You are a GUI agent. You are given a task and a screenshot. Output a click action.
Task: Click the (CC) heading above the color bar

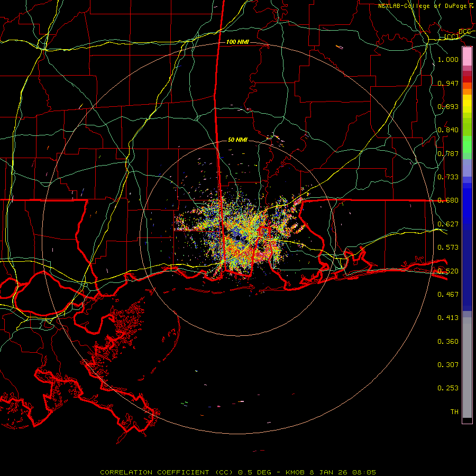[x=452, y=37]
